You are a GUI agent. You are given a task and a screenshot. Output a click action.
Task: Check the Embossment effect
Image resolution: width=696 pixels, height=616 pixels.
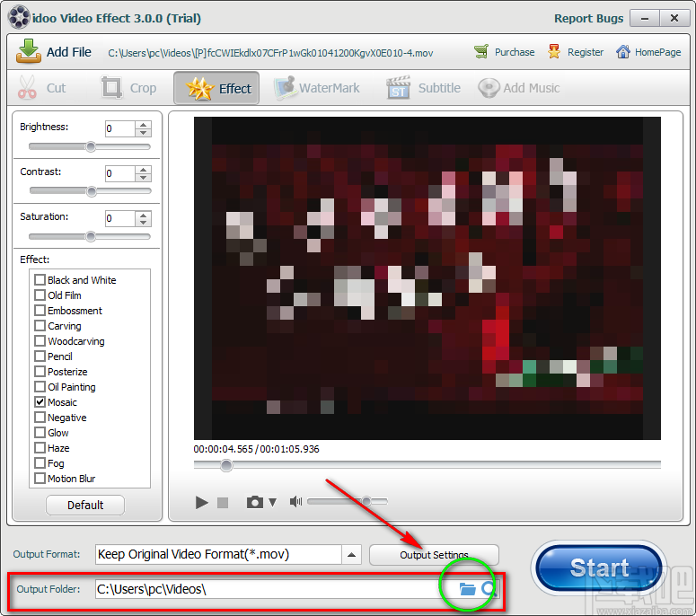click(x=40, y=310)
